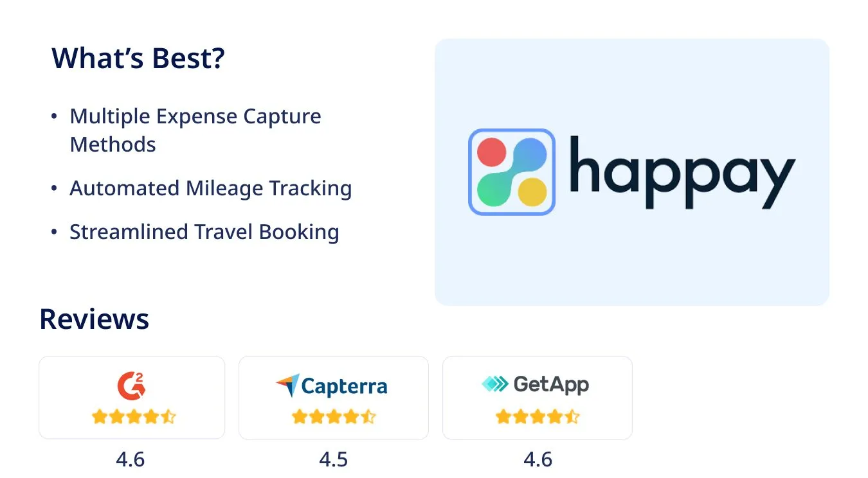Image resolution: width=868 pixels, height=478 pixels.
Task: Click the Multiple Expense Capture Methods bullet
Action: point(195,130)
